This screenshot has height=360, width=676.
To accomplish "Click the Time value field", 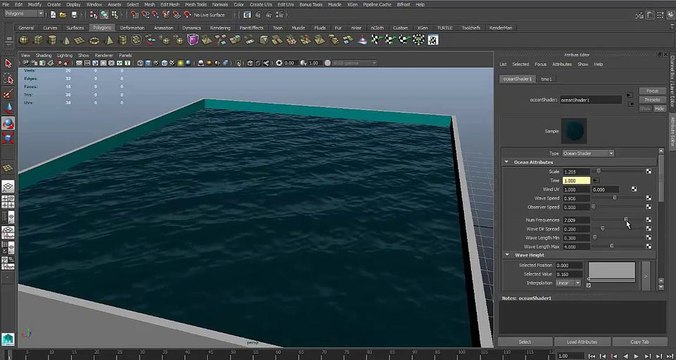I will 576,181.
